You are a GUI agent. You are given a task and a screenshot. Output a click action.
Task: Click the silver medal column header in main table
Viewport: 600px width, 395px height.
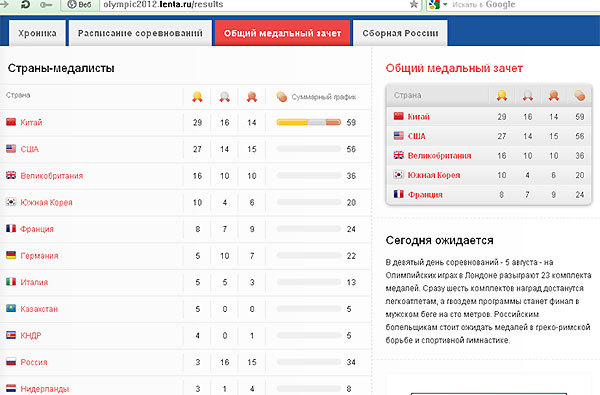point(225,96)
